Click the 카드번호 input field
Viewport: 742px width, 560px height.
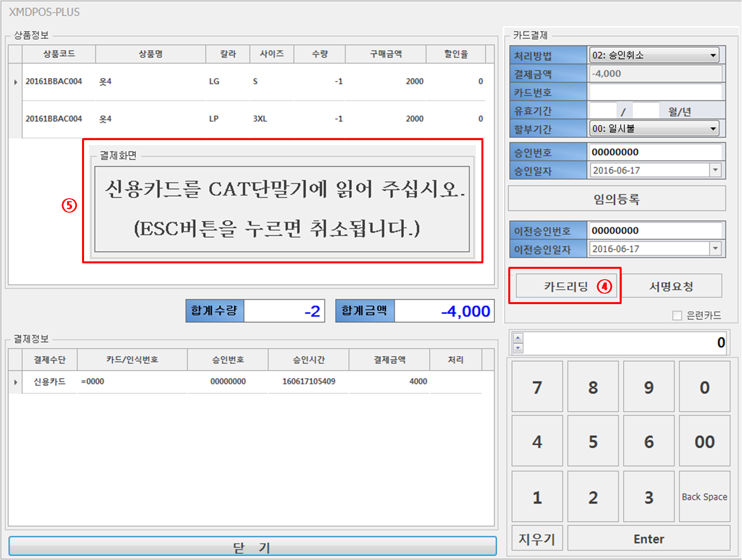click(x=655, y=92)
